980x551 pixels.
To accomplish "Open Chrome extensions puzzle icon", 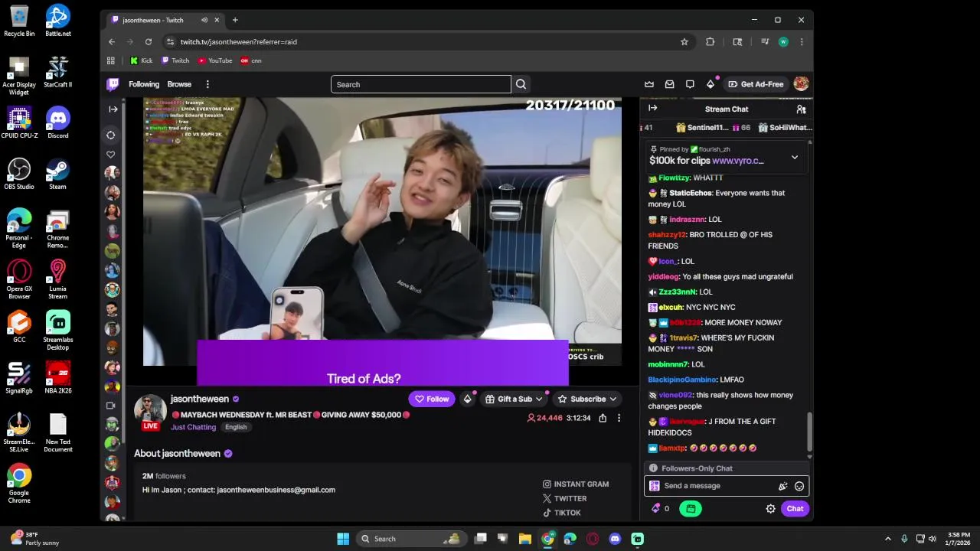I will point(710,42).
